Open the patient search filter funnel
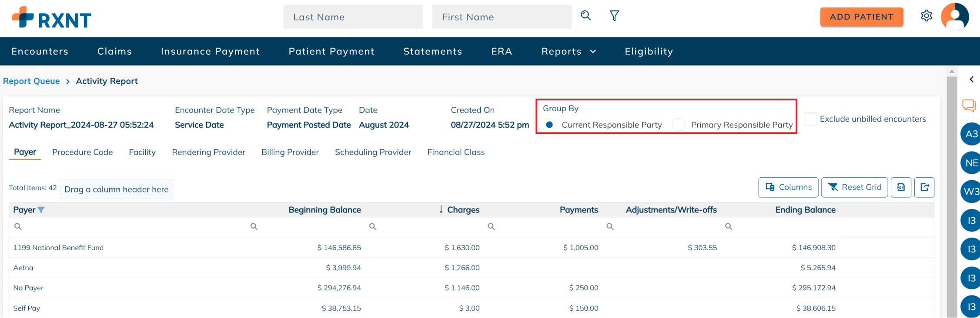The height and width of the screenshot is (318, 980). click(614, 16)
